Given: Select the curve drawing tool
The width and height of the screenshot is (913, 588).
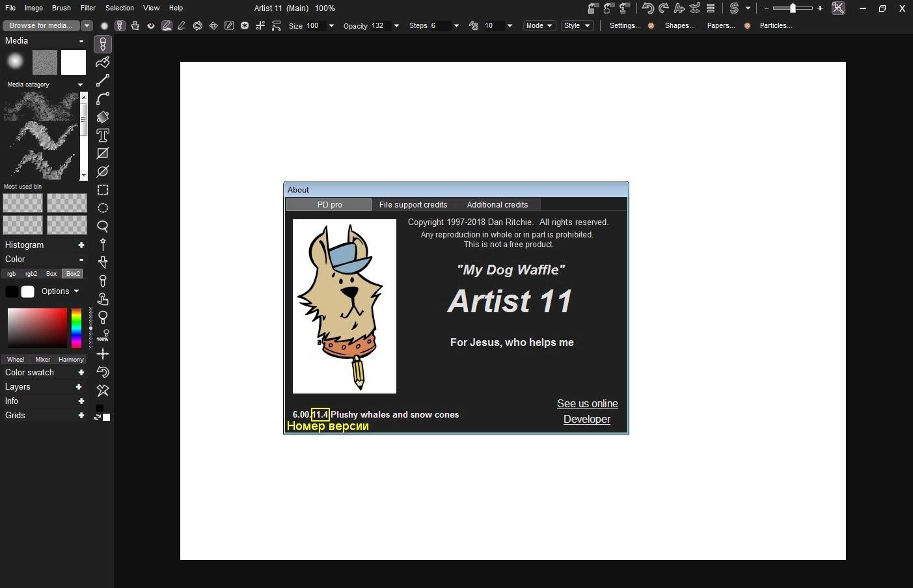Looking at the screenshot, I should point(103,99).
